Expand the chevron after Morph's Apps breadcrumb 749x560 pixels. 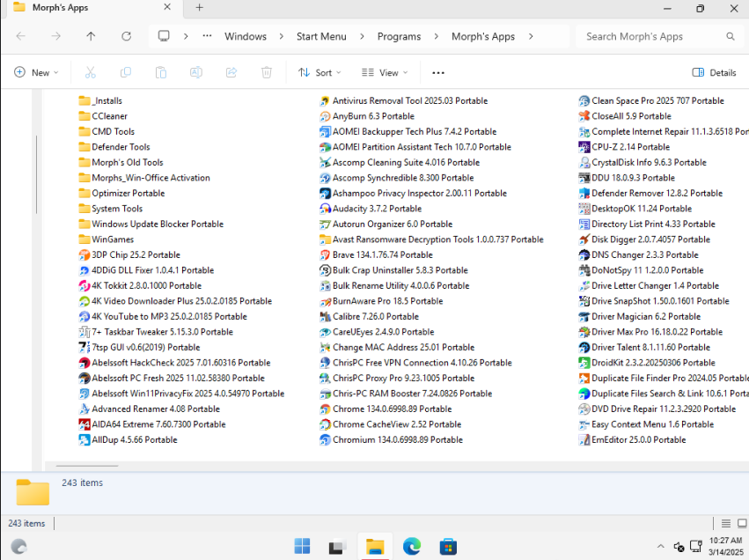(531, 36)
